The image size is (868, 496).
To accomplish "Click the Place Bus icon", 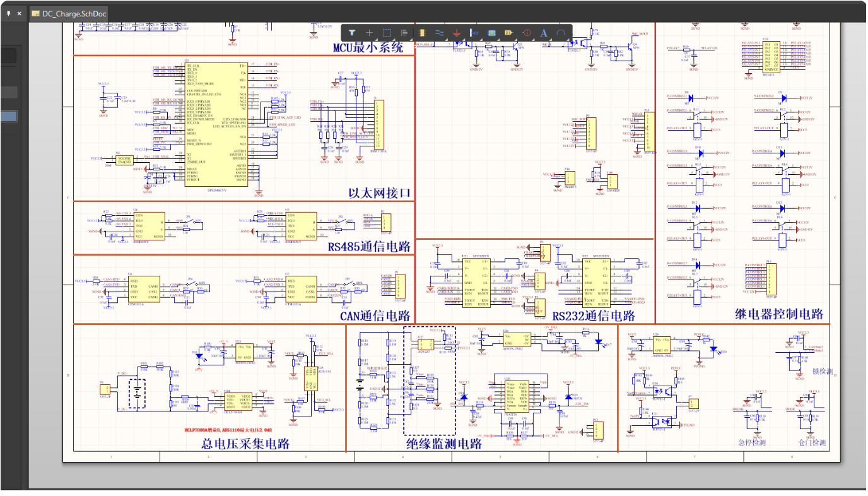I will tap(474, 33).
